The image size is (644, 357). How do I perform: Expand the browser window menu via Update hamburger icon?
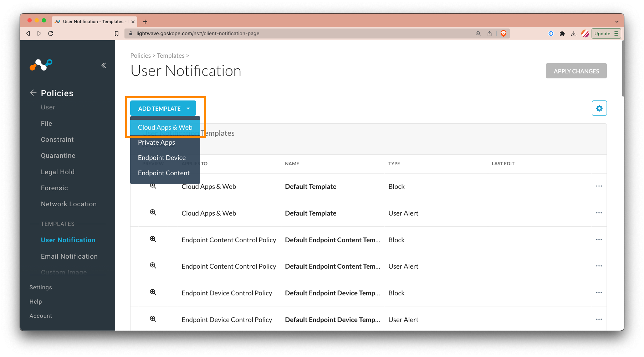617,33
